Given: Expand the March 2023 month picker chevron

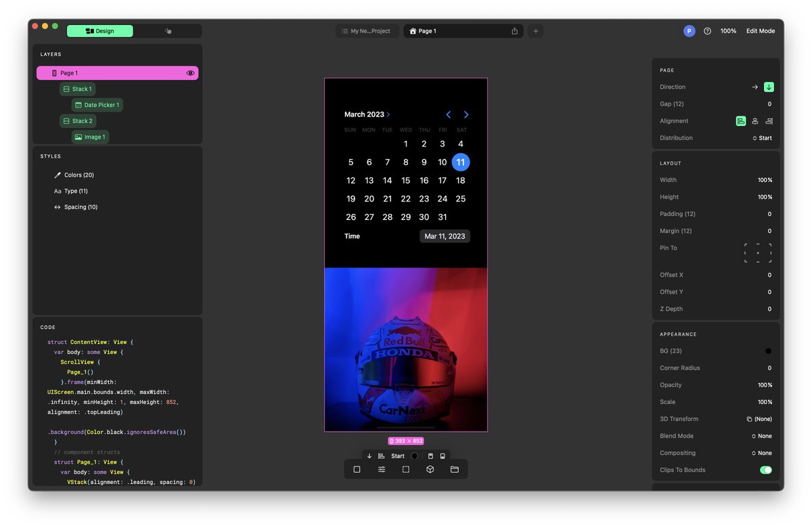Looking at the screenshot, I should pos(388,115).
